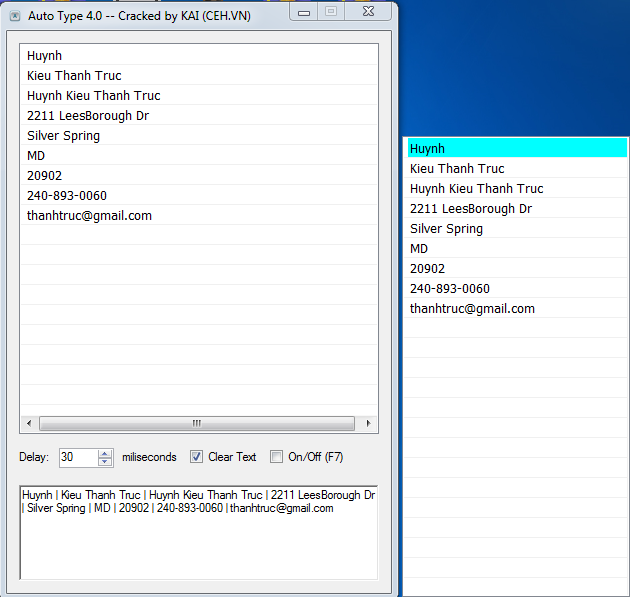
Task: Decrease the delay using the down arrow
Action: point(105,462)
